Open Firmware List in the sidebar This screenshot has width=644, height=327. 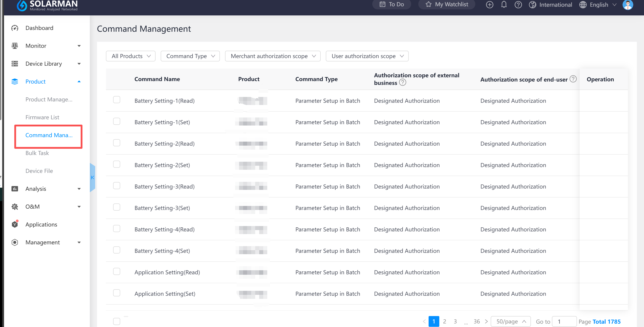point(42,117)
